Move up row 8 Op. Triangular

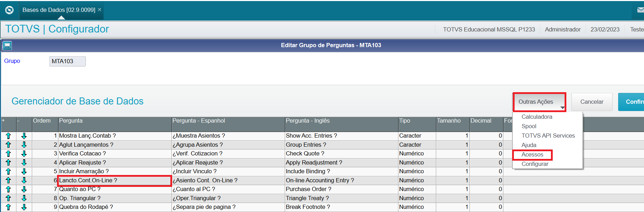[x=8, y=198]
